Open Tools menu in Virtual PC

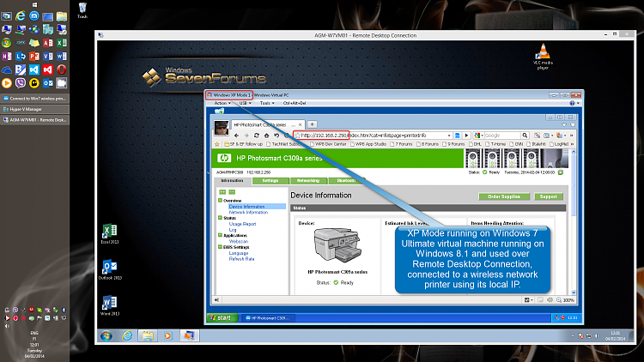(267, 103)
